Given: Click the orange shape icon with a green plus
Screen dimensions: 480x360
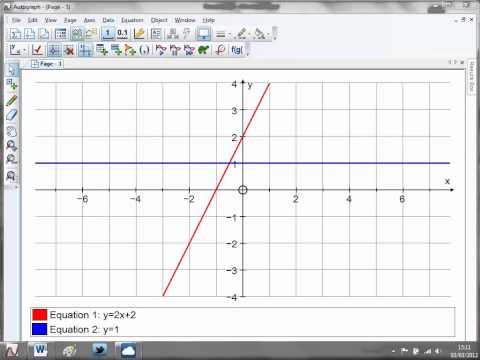Looking at the screenshot, I should point(130,50).
